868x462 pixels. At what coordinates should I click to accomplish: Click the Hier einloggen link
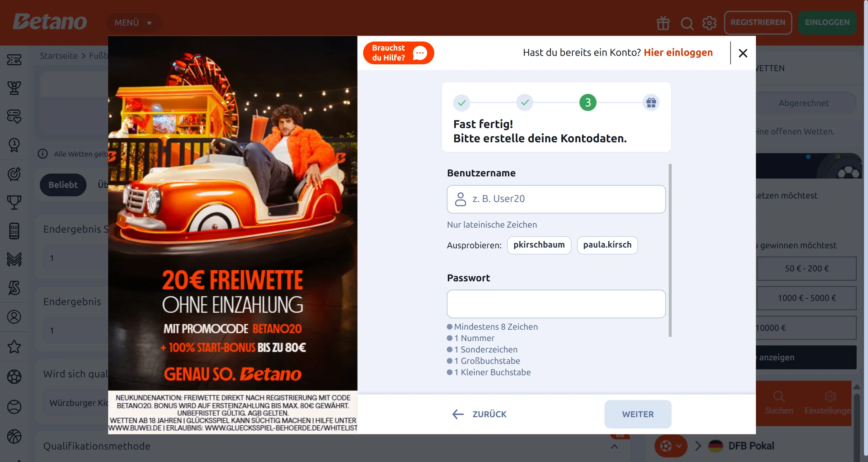(678, 53)
